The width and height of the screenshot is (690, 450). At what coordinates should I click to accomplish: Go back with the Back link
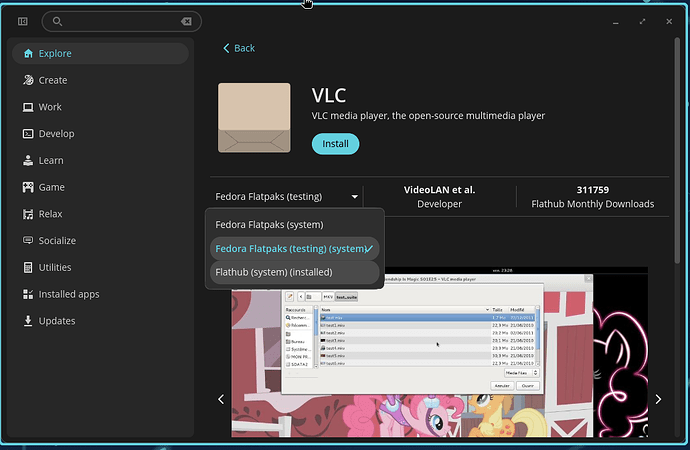click(x=239, y=48)
